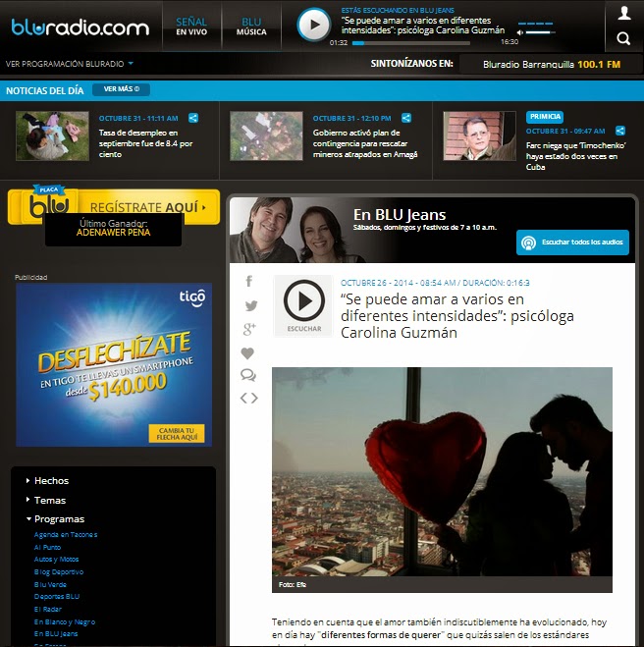Viewport: 644px width, 647px height.
Task: Click the now-playing title in header player
Action: [x=423, y=26]
